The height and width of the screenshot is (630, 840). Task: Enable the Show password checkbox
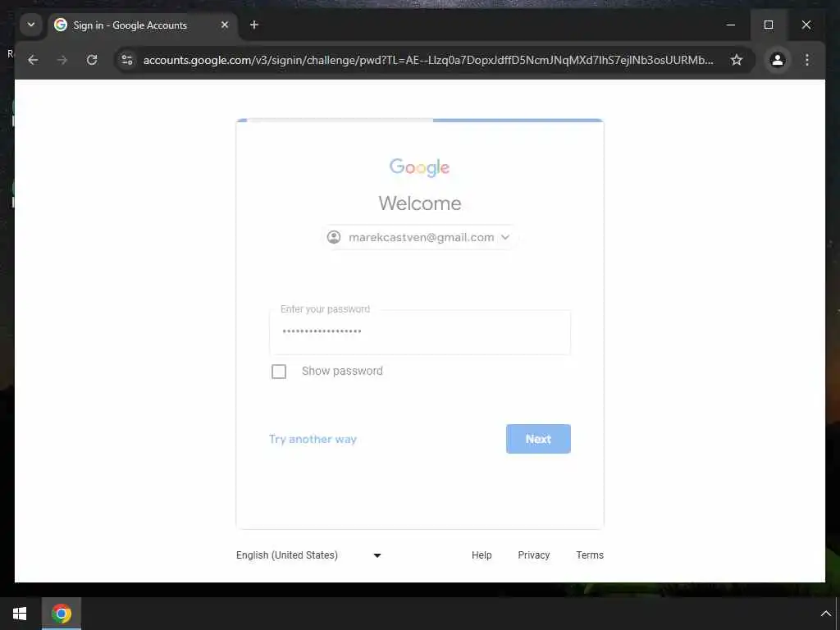point(279,372)
